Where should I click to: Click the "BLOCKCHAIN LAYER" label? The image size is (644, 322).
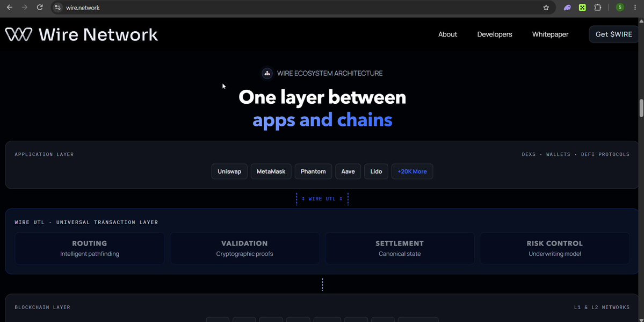tap(42, 307)
